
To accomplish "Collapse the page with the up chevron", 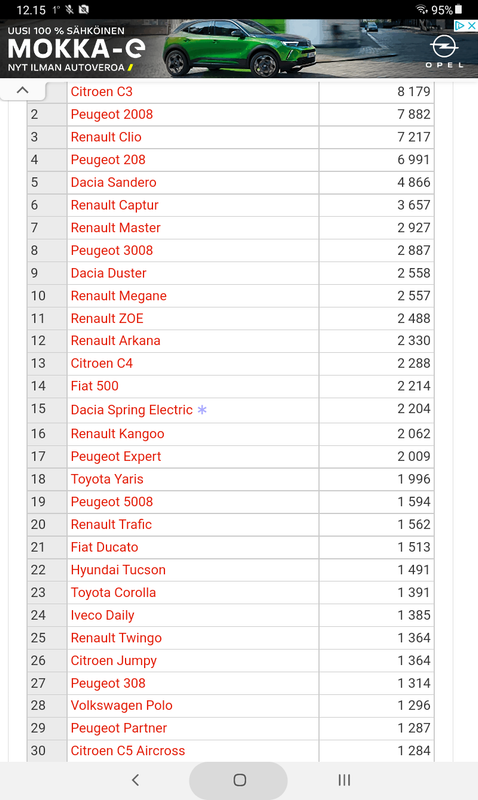I will (22, 90).
